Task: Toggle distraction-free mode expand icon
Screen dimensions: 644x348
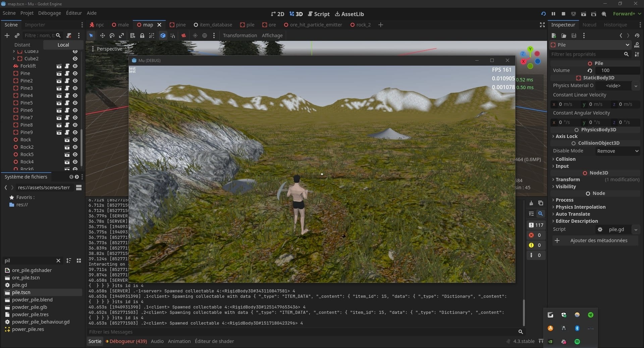Action: pyautogui.click(x=542, y=25)
